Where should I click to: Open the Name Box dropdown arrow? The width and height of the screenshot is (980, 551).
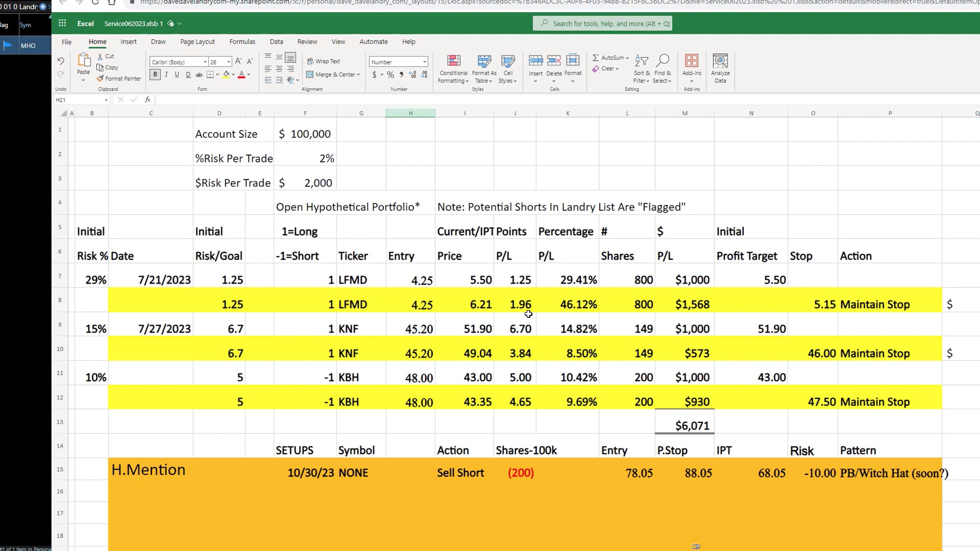pyautogui.click(x=106, y=100)
